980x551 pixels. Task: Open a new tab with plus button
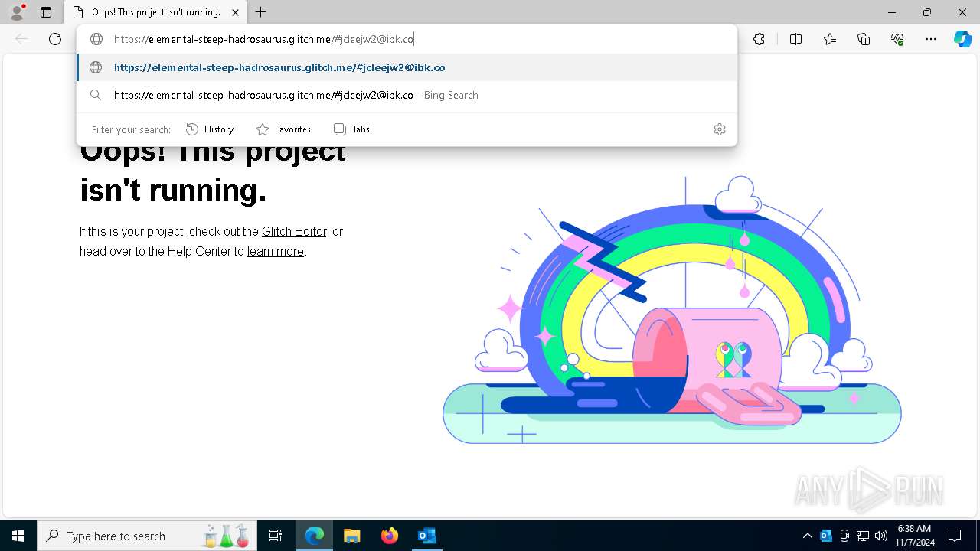[x=261, y=12]
